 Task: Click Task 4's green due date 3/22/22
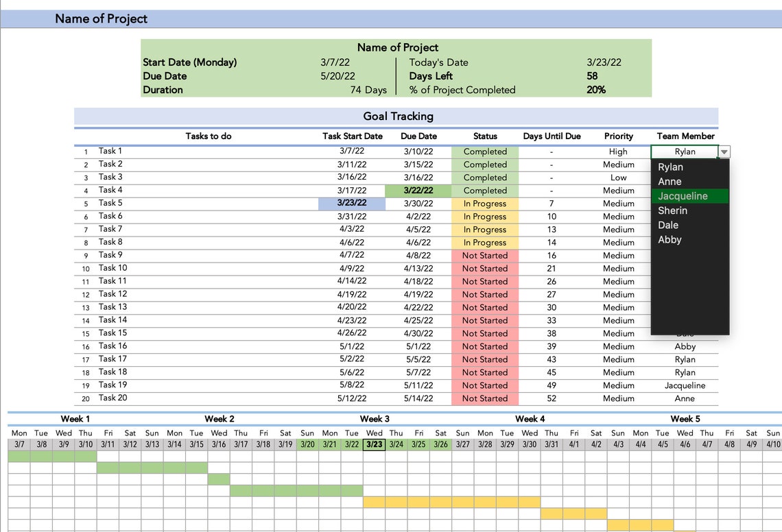coord(420,190)
